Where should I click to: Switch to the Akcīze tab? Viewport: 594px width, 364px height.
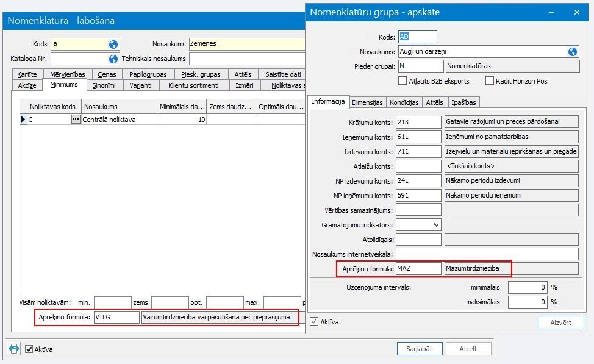[x=27, y=85]
